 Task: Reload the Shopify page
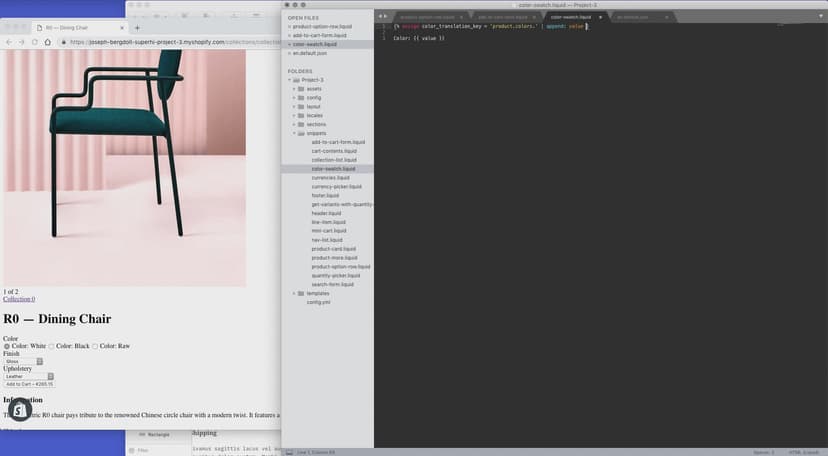coord(34,42)
